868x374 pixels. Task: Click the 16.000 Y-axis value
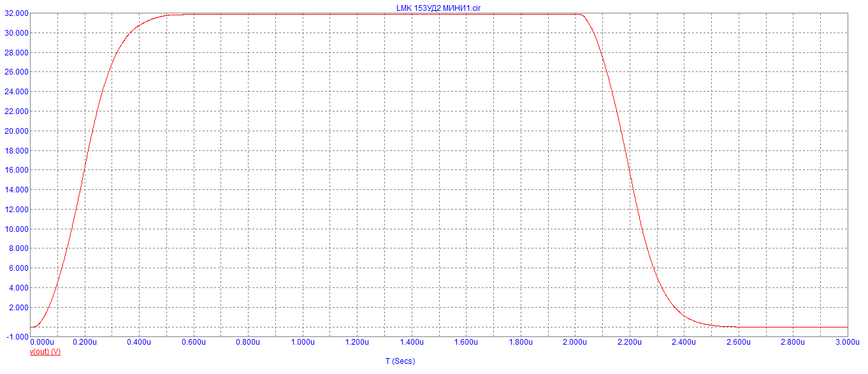pyautogui.click(x=16, y=170)
